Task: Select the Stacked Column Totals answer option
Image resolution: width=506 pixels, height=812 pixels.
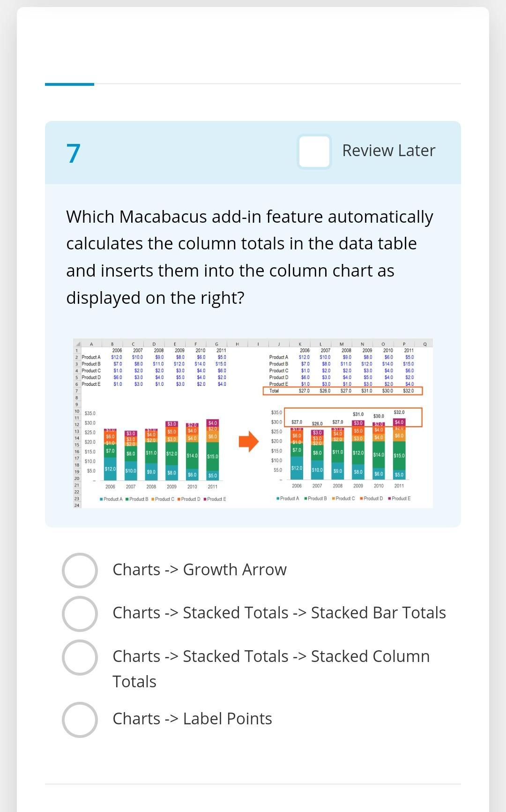Action: click(81, 656)
